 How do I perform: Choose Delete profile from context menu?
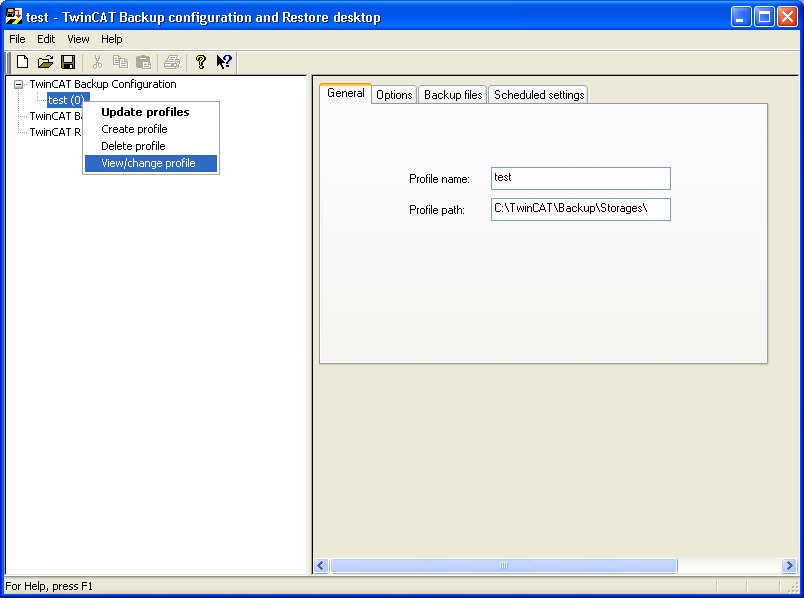pyautogui.click(x=151, y=146)
